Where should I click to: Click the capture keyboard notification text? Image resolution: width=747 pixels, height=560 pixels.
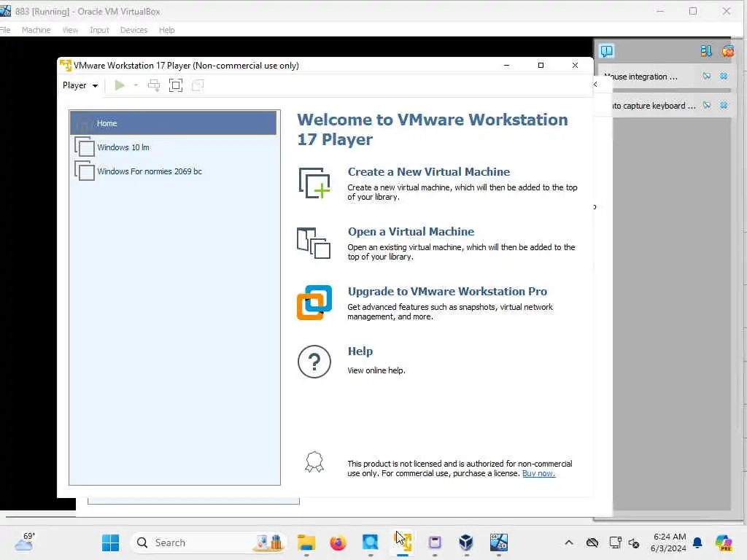[654, 106]
